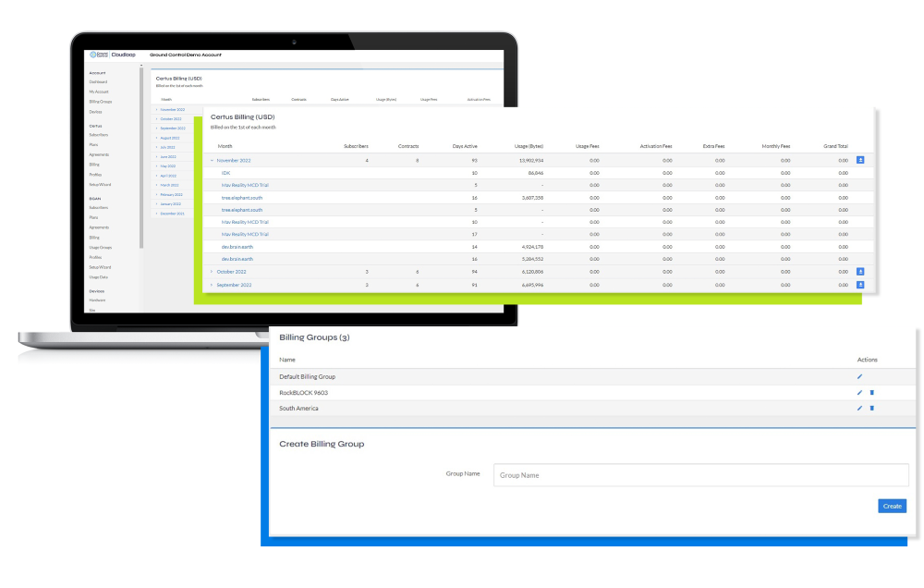Open Devices under the Account section
The height and width of the screenshot is (588, 924).
pyautogui.click(x=95, y=112)
